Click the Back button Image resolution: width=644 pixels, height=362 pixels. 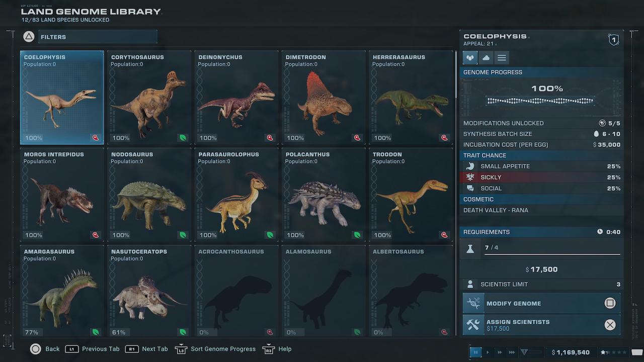(45, 349)
